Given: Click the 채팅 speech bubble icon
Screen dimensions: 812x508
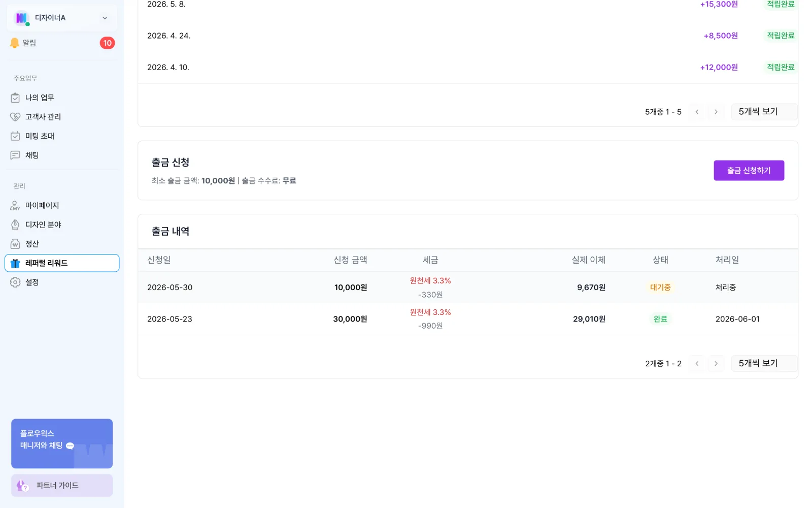Looking at the screenshot, I should point(15,155).
